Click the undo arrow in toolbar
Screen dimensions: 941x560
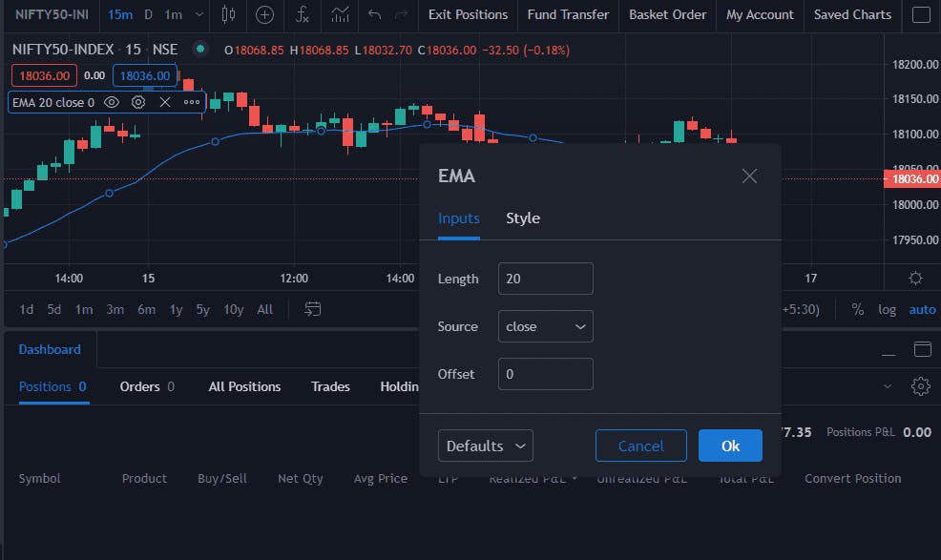pyautogui.click(x=374, y=14)
